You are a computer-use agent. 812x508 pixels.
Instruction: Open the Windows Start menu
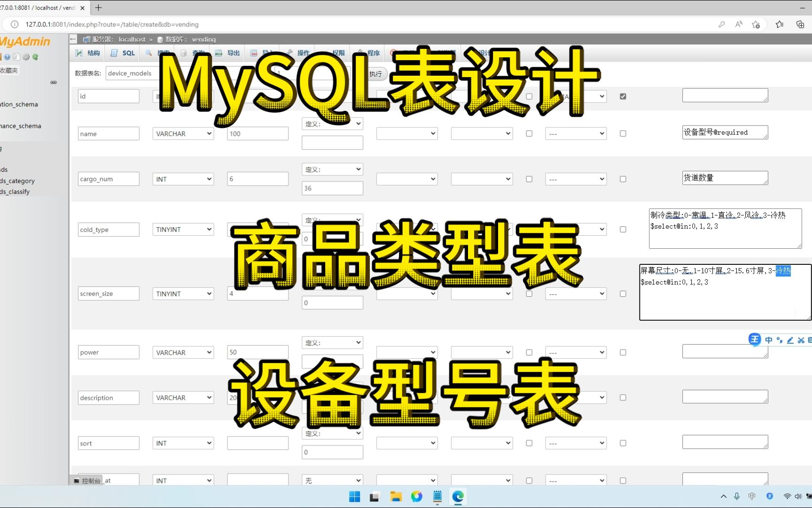[x=355, y=497]
